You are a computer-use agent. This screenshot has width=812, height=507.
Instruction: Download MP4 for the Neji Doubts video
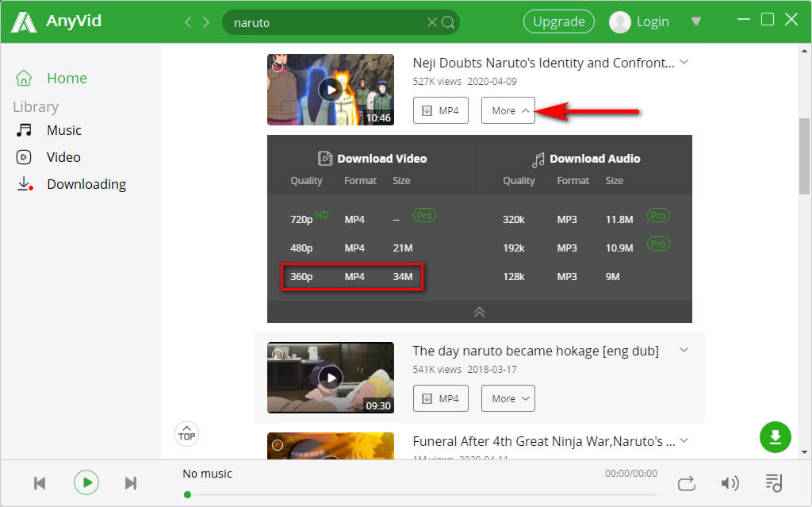441,110
